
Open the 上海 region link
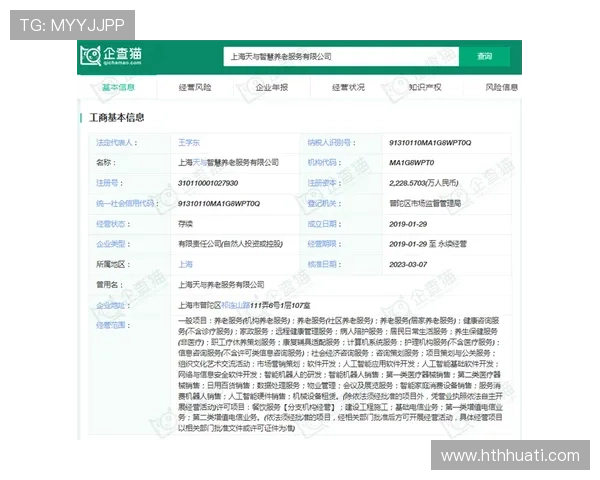click(185, 264)
